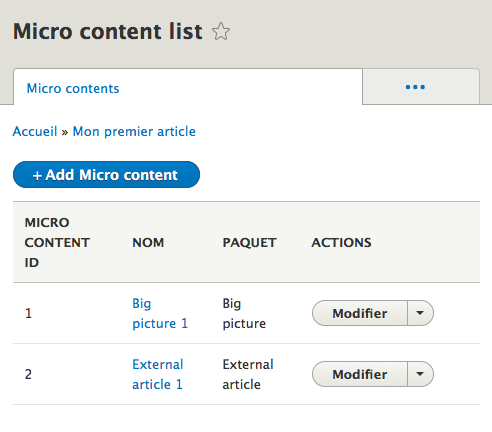Viewport: 492px width, 432px height.
Task: Expand actions dropdown arrow for Big picture 1
Action: click(420, 313)
